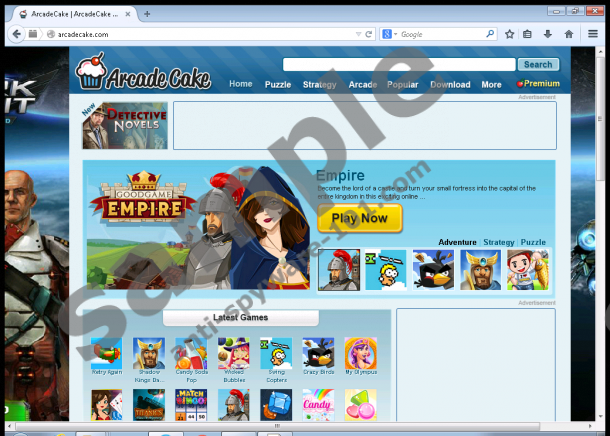Bookmark this page with the star icon

coord(509,34)
